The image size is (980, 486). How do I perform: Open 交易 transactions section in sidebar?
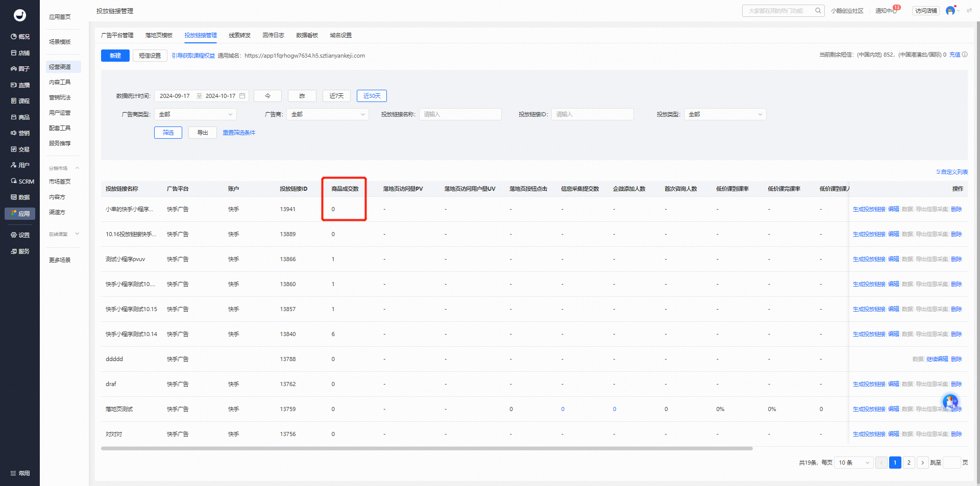tap(20, 149)
